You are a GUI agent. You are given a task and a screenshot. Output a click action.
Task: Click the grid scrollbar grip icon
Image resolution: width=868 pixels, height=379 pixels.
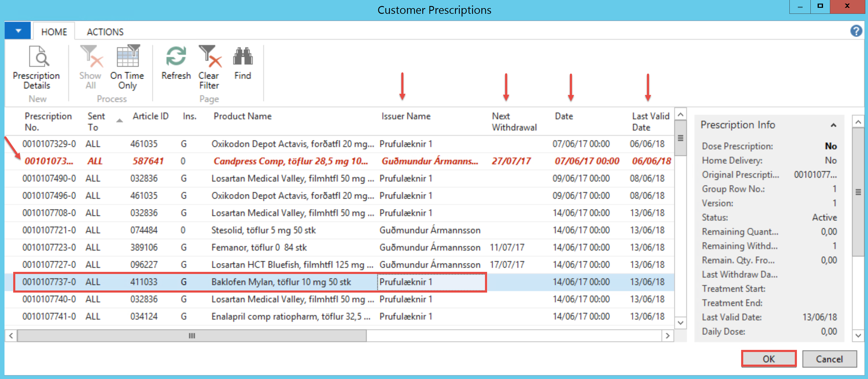[x=680, y=138]
